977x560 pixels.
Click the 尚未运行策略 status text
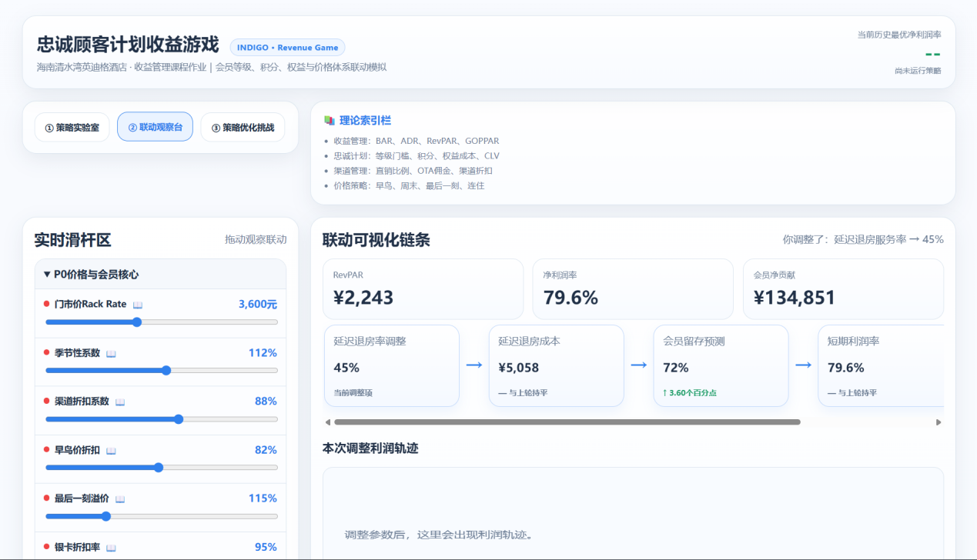918,71
